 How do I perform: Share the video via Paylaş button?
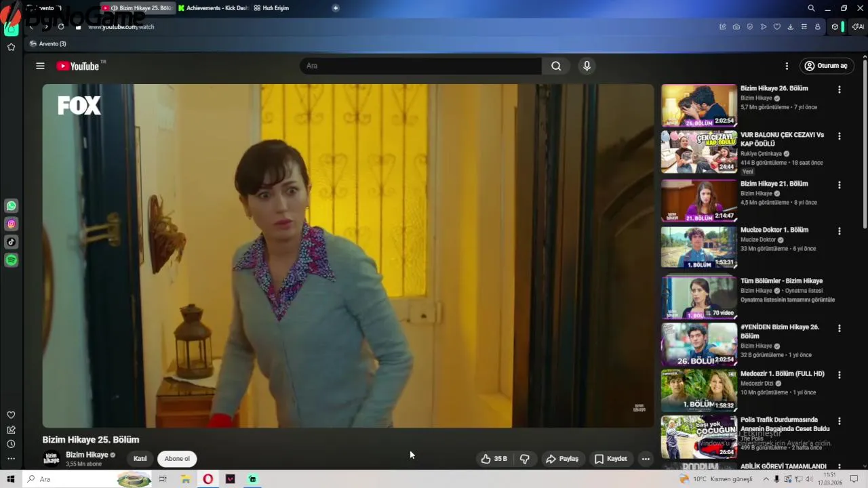point(562,459)
